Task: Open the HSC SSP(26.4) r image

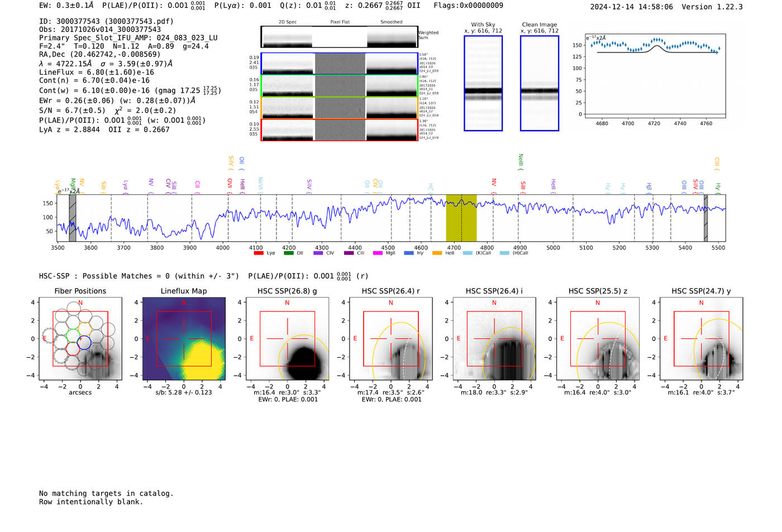Action: pyautogui.click(x=390, y=339)
